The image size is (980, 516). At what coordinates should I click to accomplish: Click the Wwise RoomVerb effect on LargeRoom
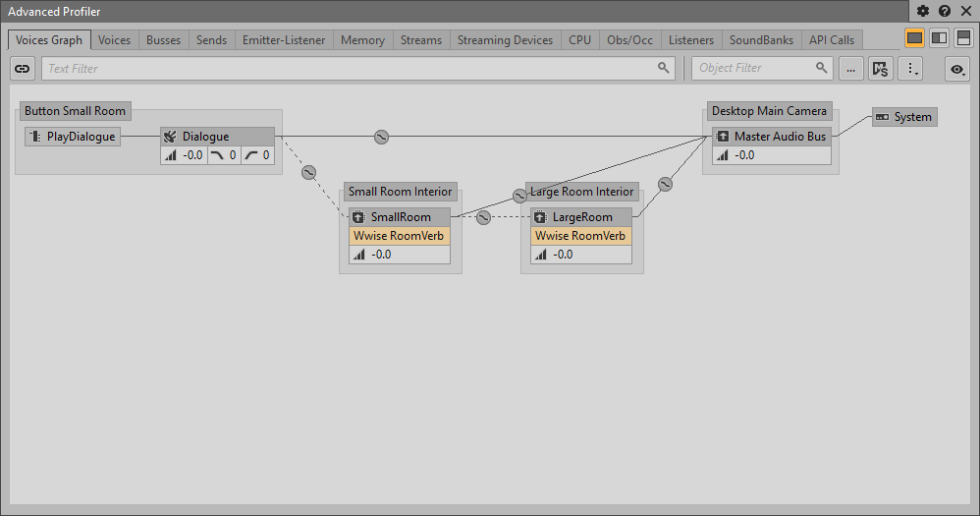pos(580,236)
